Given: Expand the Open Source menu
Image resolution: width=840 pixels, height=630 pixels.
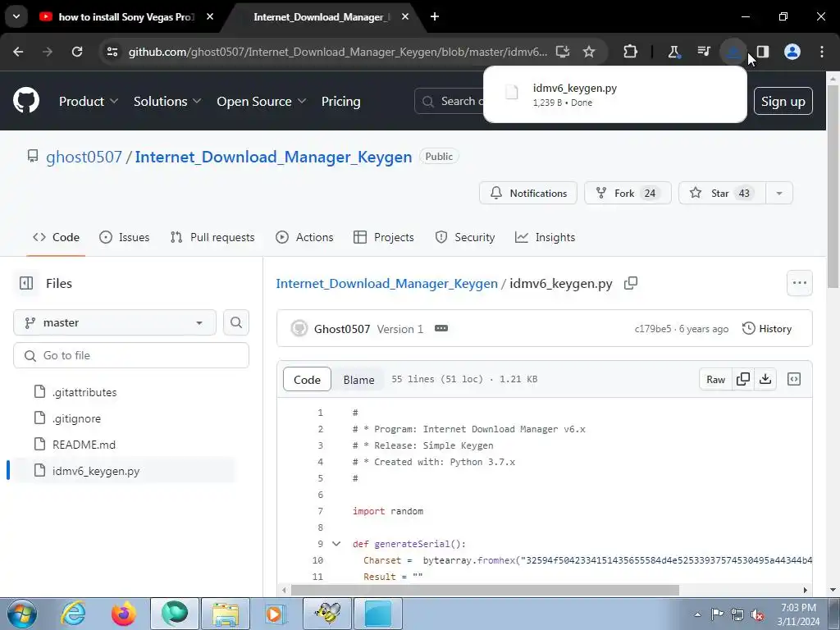Looking at the screenshot, I should [262, 101].
